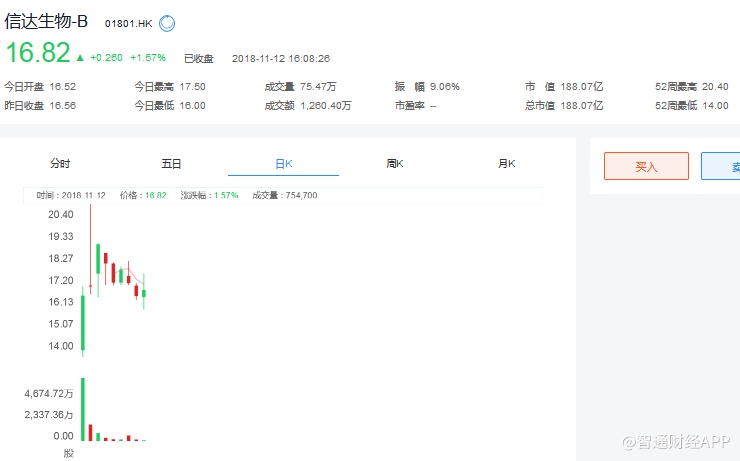Click the +1.57% change percentage in header
The image size is (740, 461).
[x=148, y=58]
